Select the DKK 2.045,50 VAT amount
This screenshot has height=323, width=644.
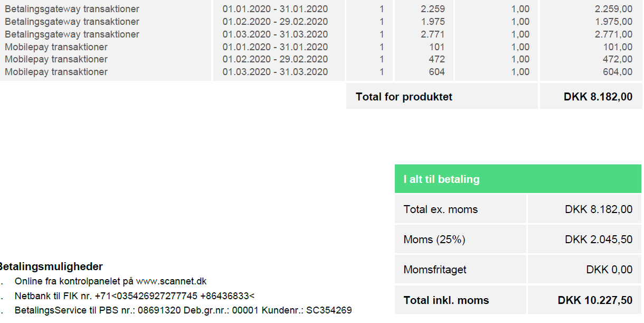pos(599,239)
